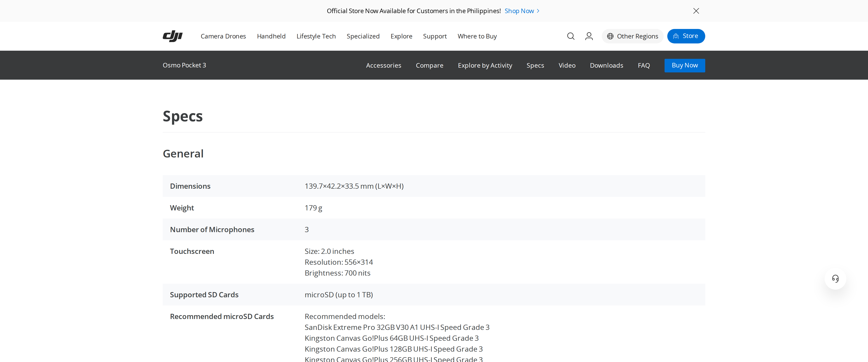The image size is (868, 362).
Task: Open the search icon
Action: pyautogui.click(x=571, y=36)
